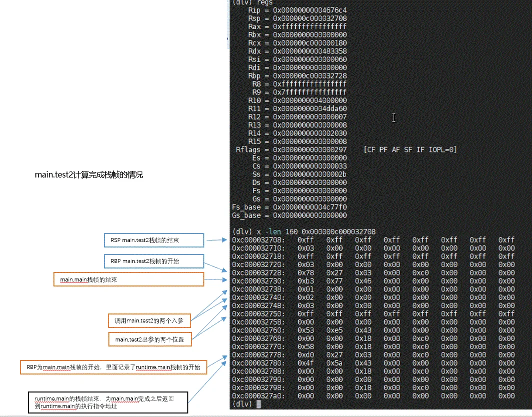Click the Ss value 0x000000000000002b
Screen dimensions: 532x417
pyautogui.click(x=310, y=174)
